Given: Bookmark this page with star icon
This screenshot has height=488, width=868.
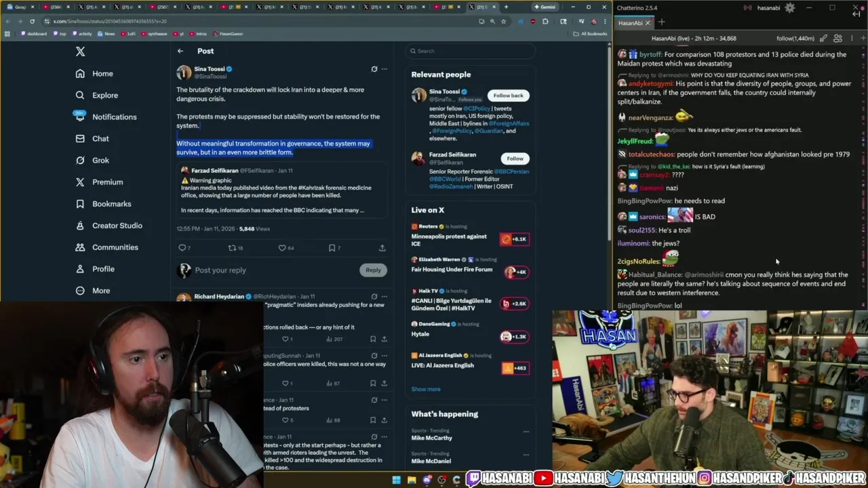Looking at the screenshot, I should tap(503, 21).
